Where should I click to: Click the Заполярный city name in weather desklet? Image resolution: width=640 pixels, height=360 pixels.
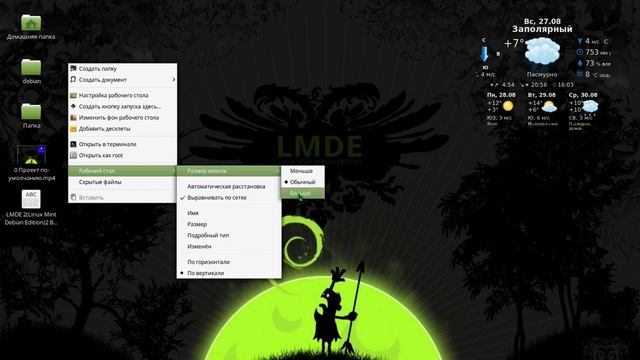pyautogui.click(x=542, y=29)
